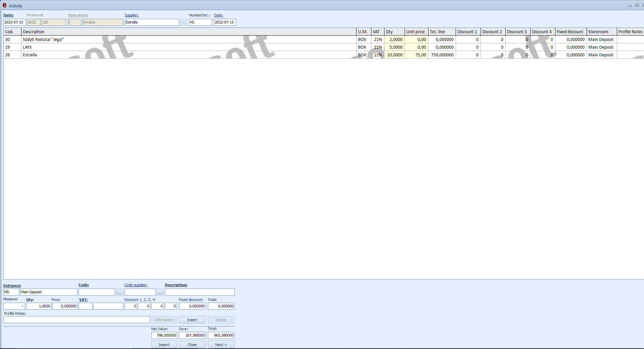This screenshot has width=644, height=349.
Task: Click the Discount 2 column header
Action: click(x=493, y=32)
